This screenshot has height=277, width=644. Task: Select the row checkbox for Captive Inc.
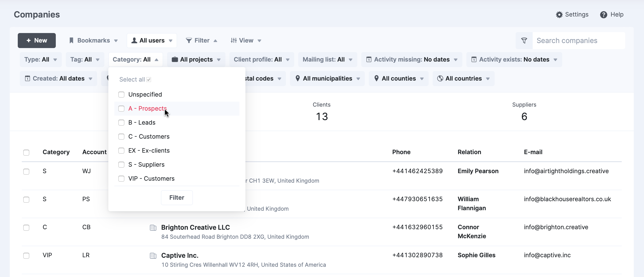coord(26,256)
